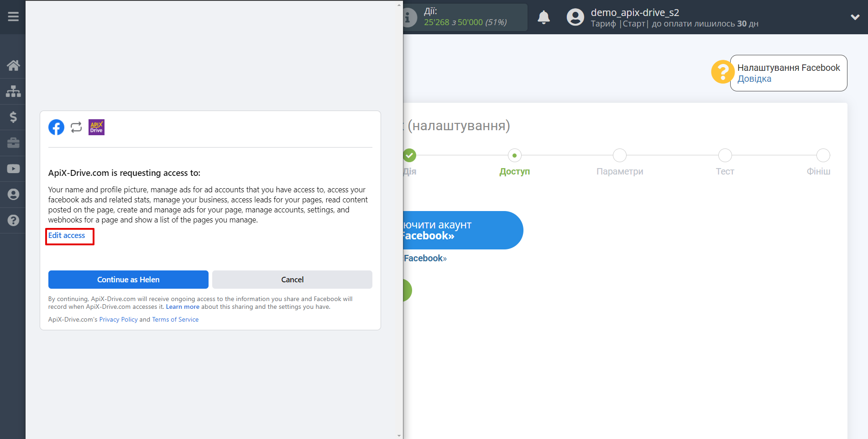Click the Налаштування Facebook help title
The image size is (868, 439).
(x=789, y=68)
